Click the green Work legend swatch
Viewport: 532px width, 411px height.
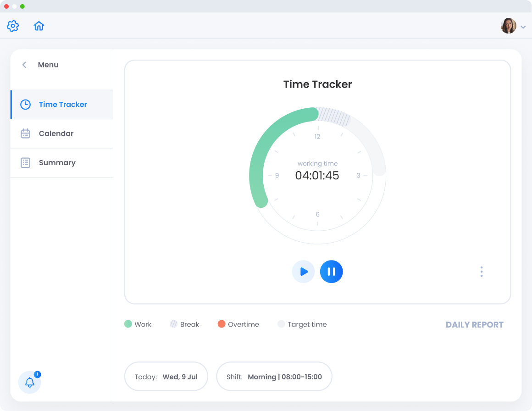point(128,324)
